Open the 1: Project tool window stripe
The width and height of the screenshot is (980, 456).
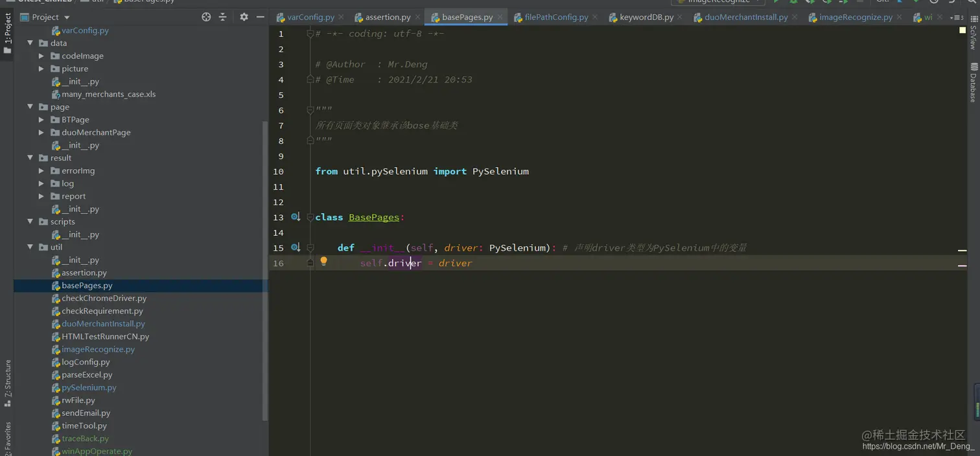click(7, 32)
